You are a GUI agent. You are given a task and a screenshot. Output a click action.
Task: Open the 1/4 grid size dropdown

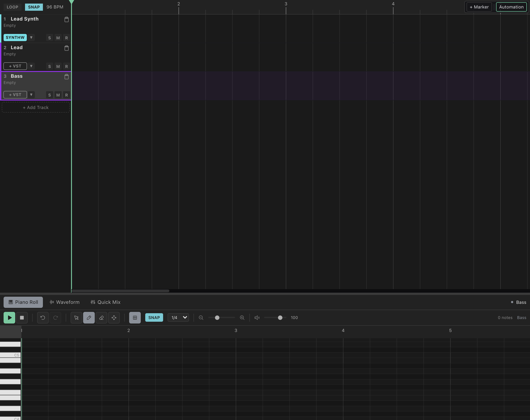(179, 317)
